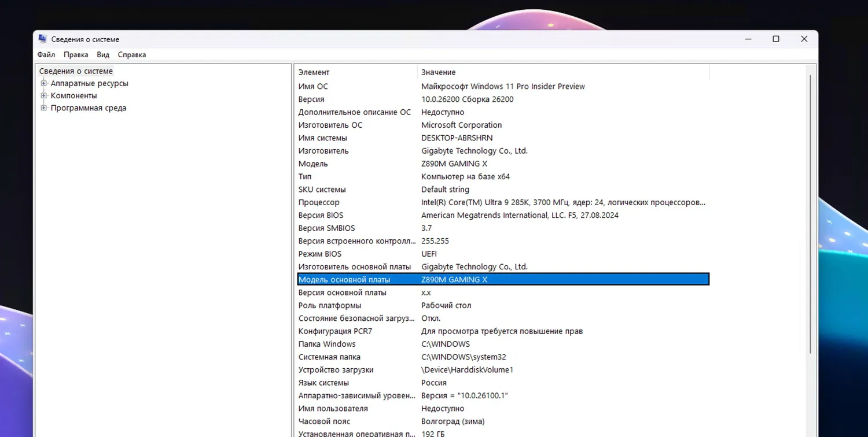Select the Аппаратные ресурсы tree item

89,83
